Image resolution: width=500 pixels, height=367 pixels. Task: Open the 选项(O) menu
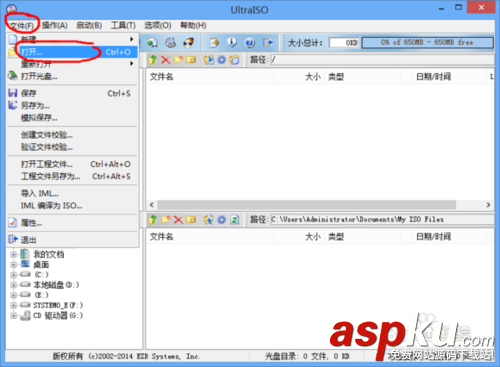coord(158,25)
